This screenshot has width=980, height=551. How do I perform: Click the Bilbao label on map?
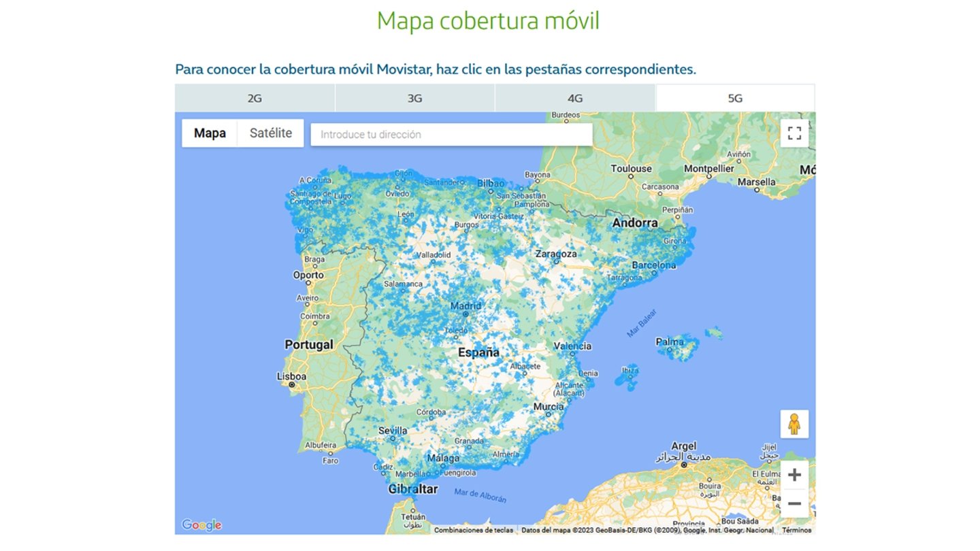pyautogui.click(x=491, y=184)
